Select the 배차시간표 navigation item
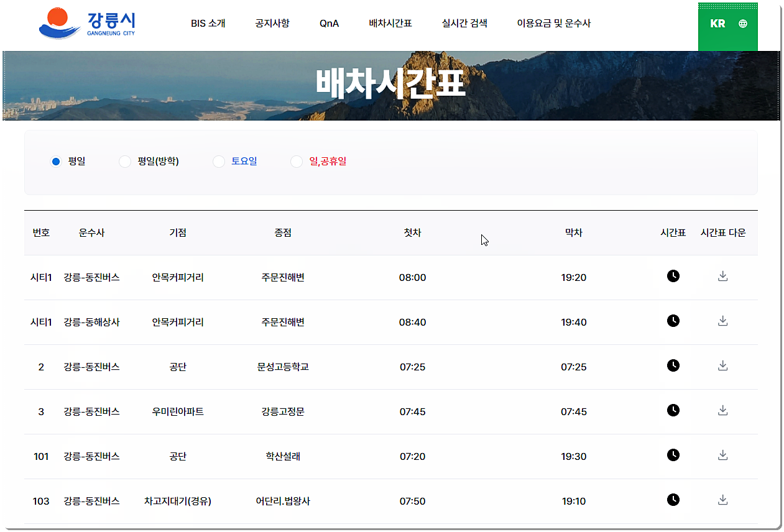This screenshot has width=784, height=532. 390,23
